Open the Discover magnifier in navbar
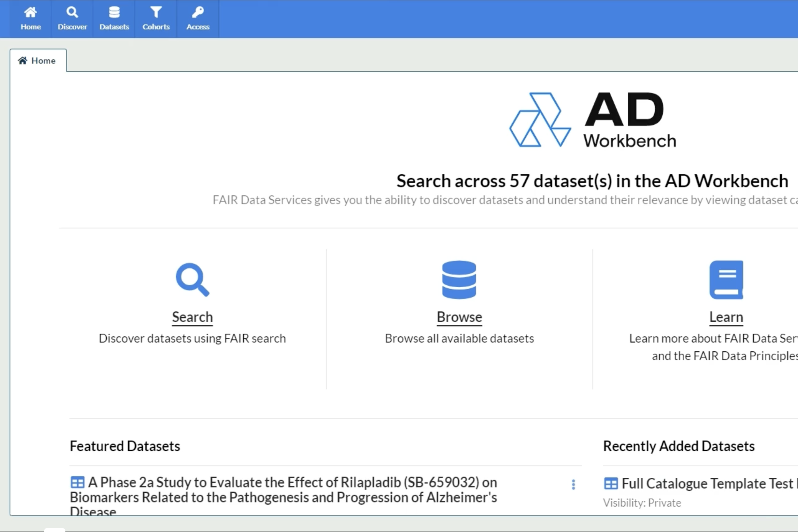Screen dimensions: 798x532 point(72,13)
